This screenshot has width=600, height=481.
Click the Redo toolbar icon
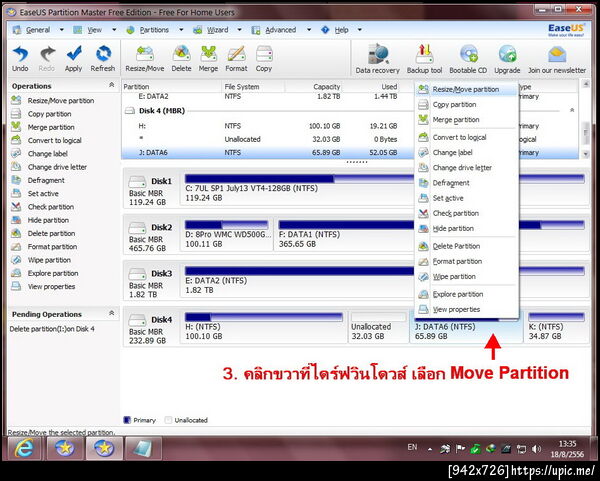pyautogui.click(x=47, y=59)
